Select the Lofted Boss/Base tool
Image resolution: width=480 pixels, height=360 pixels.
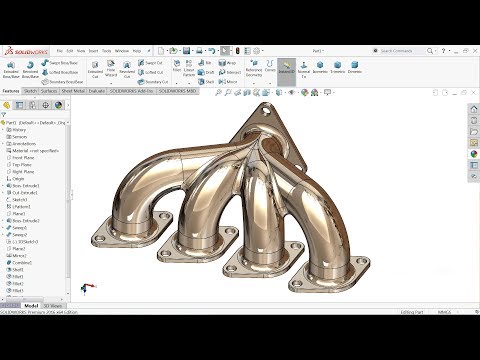coord(60,72)
